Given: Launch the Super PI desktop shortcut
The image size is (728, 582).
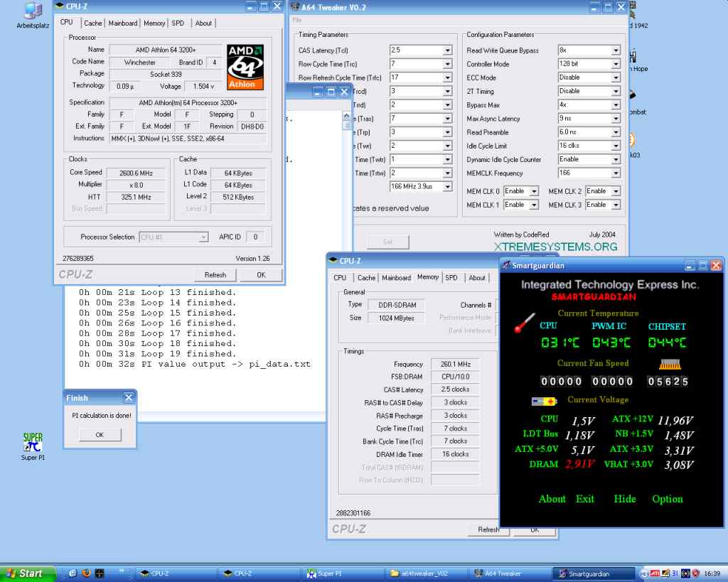Looking at the screenshot, I should pos(33,446).
